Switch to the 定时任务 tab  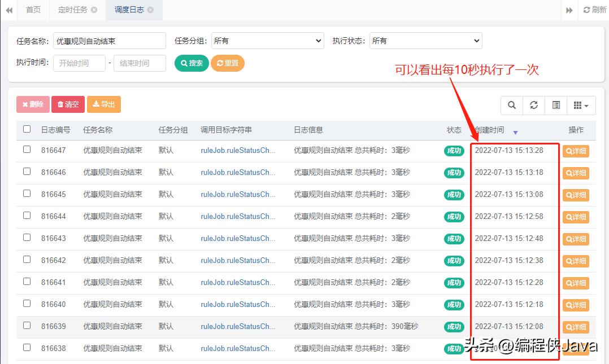click(x=73, y=9)
